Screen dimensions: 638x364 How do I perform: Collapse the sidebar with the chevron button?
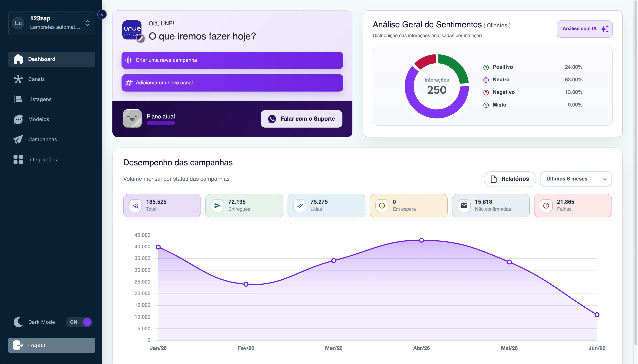click(x=102, y=14)
